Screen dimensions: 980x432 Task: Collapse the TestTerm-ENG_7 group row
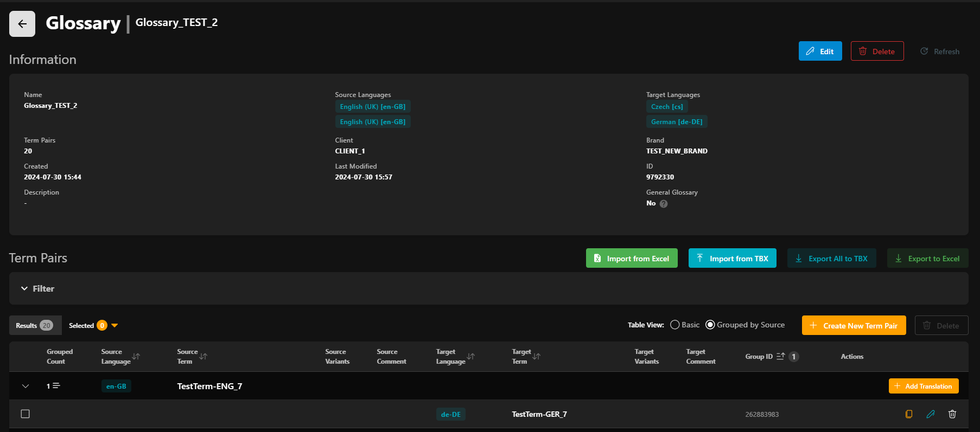(x=25, y=386)
